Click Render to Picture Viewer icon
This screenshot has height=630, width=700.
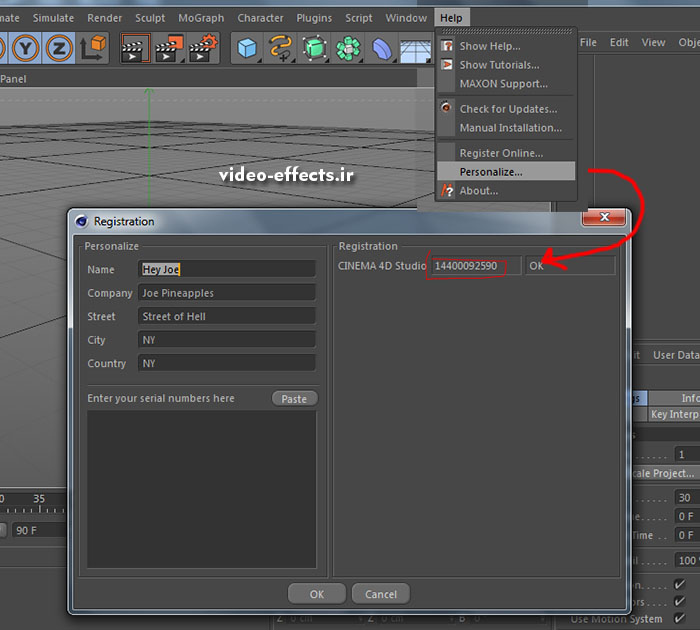pyautogui.click(x=169, y=48)
